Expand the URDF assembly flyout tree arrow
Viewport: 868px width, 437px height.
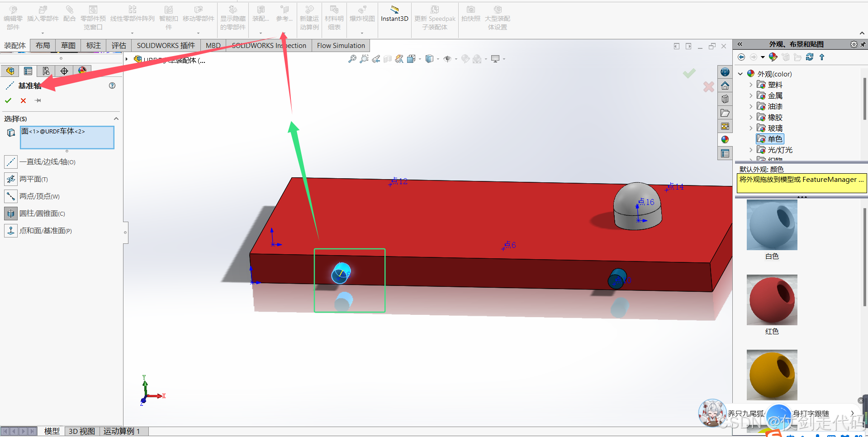point(127,59)
